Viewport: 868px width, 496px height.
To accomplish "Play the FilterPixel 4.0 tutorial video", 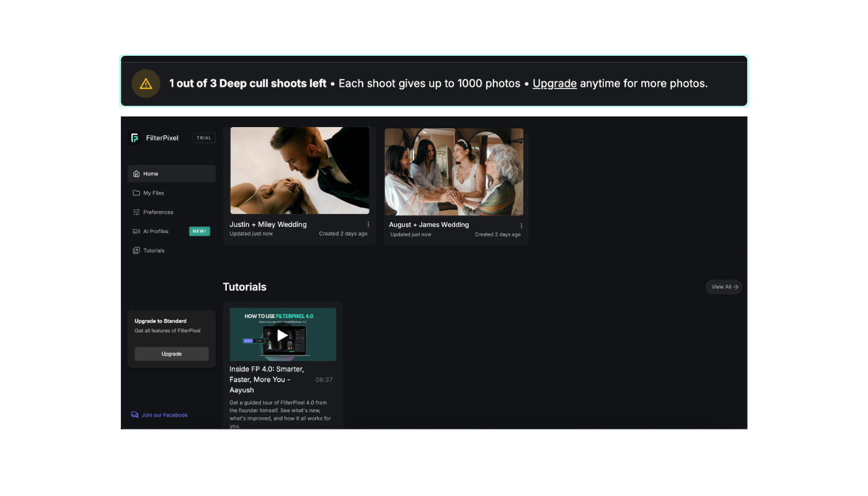I will coord(283,335).
